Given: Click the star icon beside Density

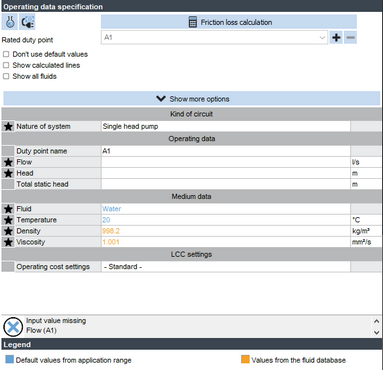Looking at the screenshot, I should click(x=8, y=231).
